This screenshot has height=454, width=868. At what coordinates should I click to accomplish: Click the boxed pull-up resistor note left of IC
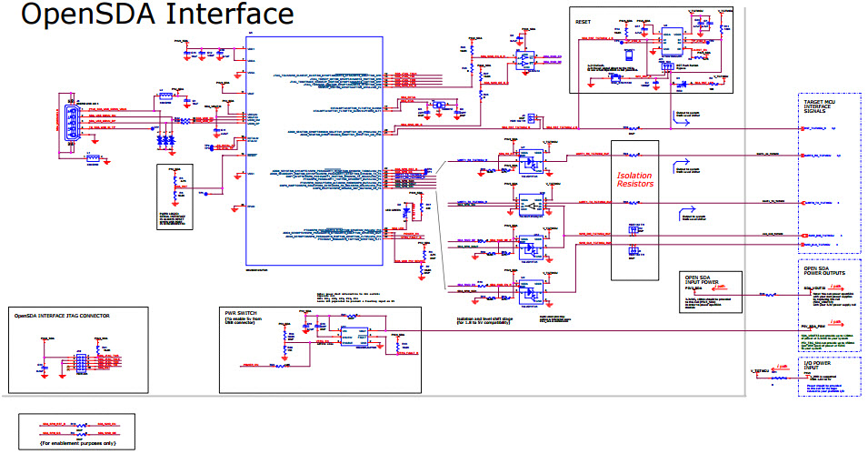click(175, 197)
